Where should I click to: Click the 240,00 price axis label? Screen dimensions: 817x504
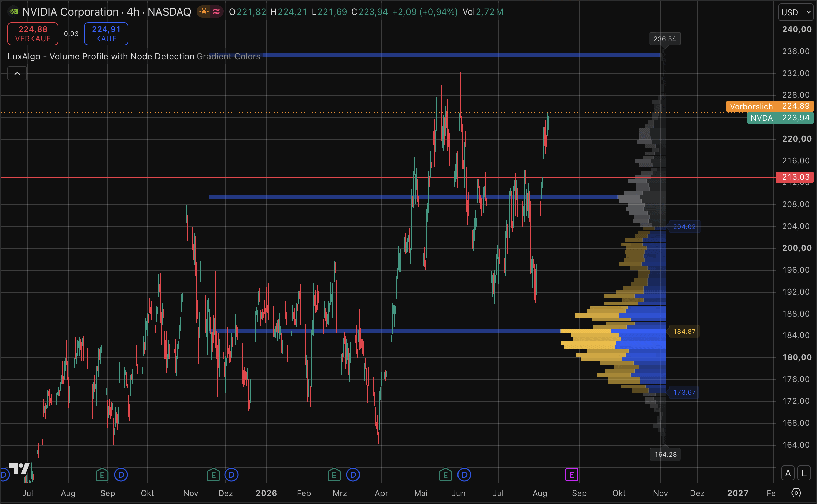point(797,29)
